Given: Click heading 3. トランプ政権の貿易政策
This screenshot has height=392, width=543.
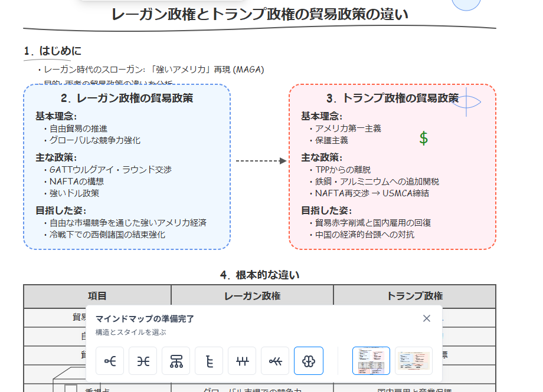Looking at the screenshot, I should [392, 98].
